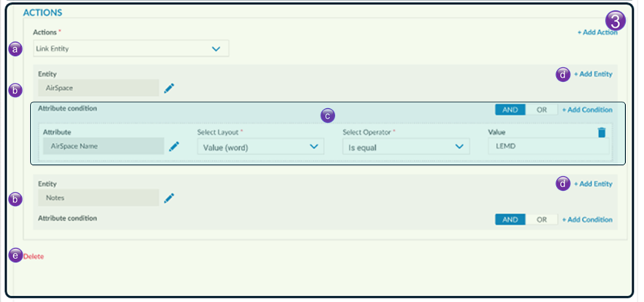This screenshot has height=302, width=644.
Task: Select AND for Notes attribute condition
Action: click(510, 219)
